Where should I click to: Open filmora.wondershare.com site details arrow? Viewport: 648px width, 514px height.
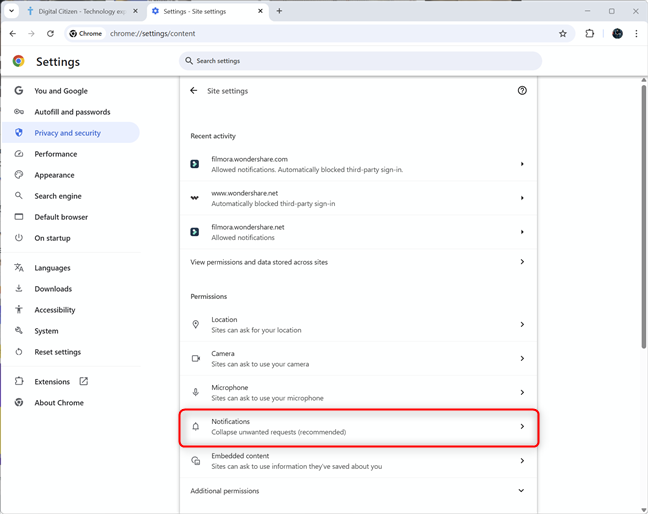522,164
